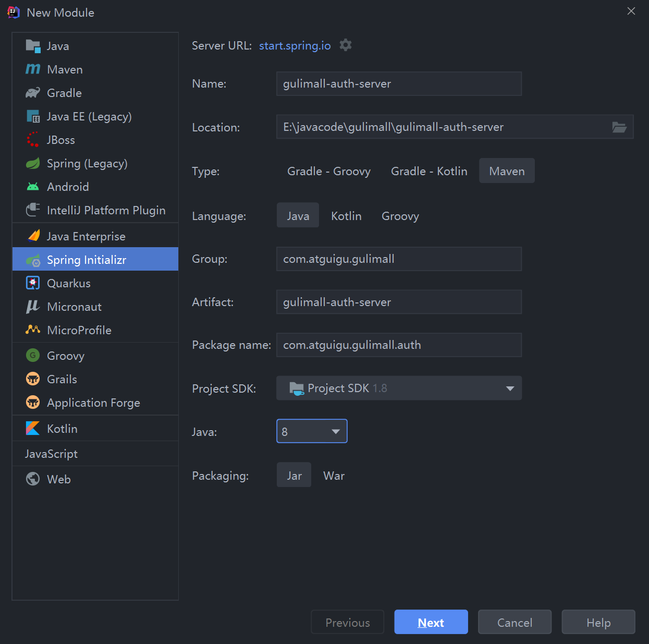
Task: Select Java Enterprise in module list
Action: 95,236
